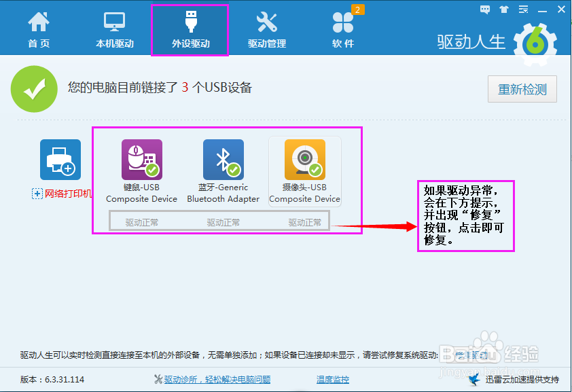572x392 pixels.
Task: Click the 修复驱动 link at bottom
Action: pos(471,355)
